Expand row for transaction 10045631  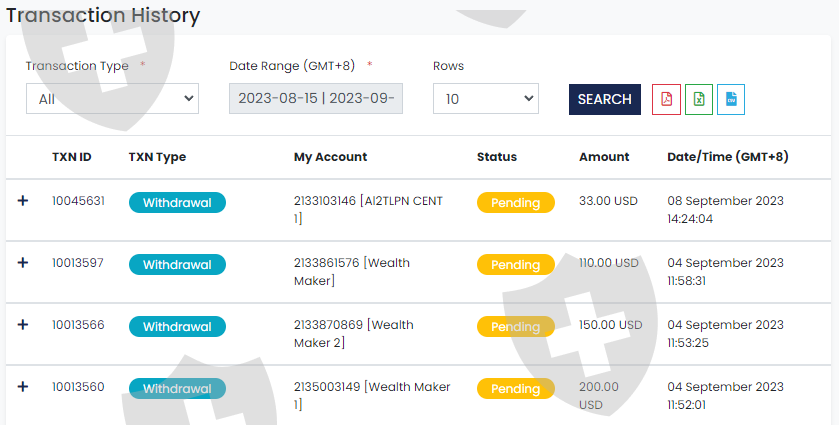[23, 202]
